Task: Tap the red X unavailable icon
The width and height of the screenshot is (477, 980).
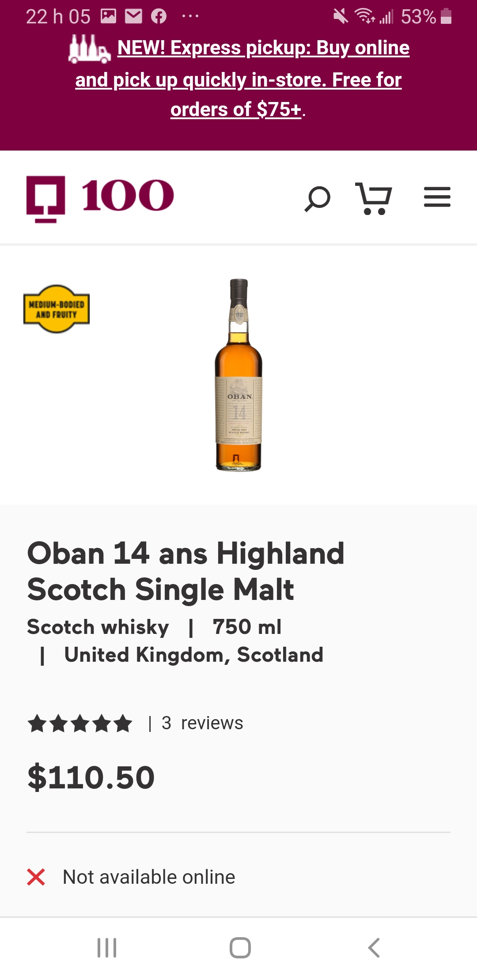Action: tap(36, 877)
